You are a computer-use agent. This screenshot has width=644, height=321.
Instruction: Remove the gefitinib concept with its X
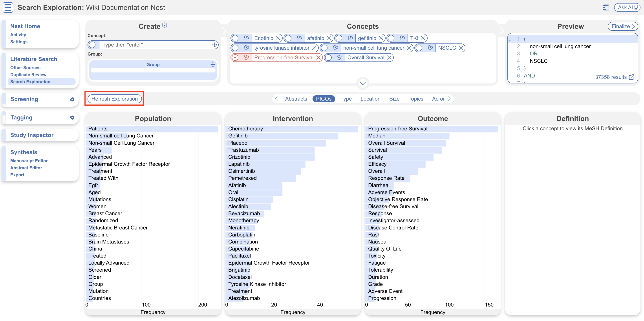[x=381, y=38]
